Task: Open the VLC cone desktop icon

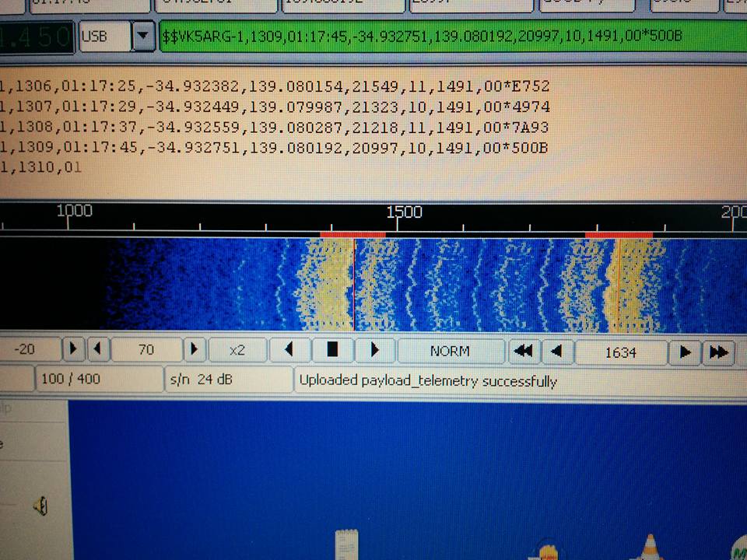Action: tap(651, 548)
